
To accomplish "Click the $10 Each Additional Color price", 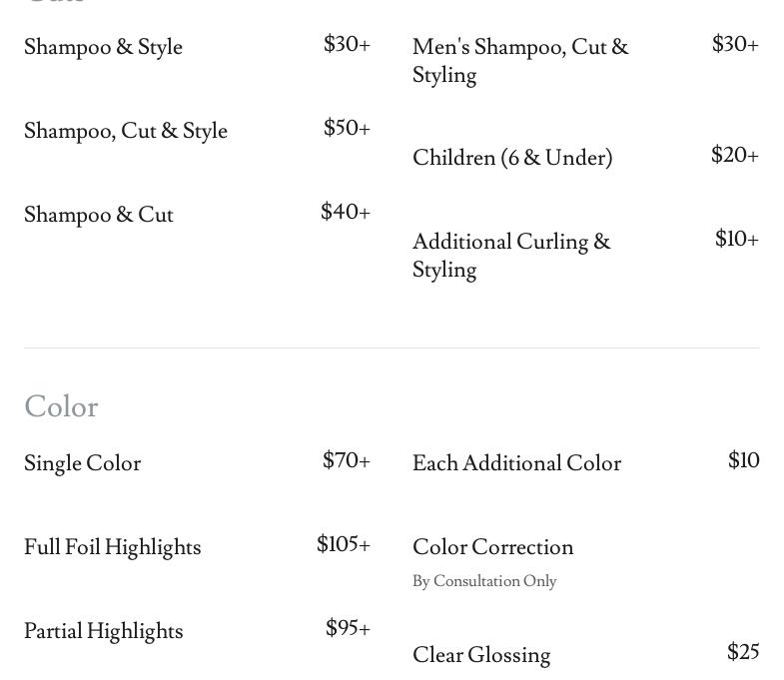I will [x=743, y=460].
